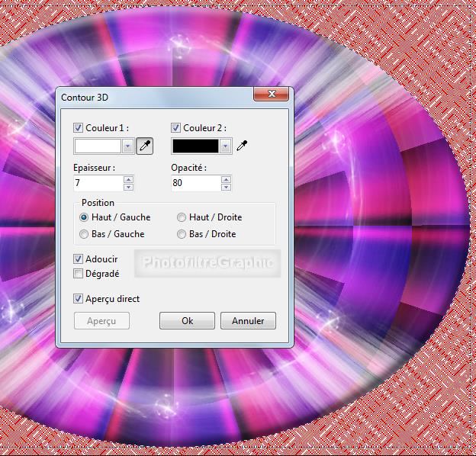The image size is (476, 456).
Task: Click the Annuler button
Action: (248, 321)
